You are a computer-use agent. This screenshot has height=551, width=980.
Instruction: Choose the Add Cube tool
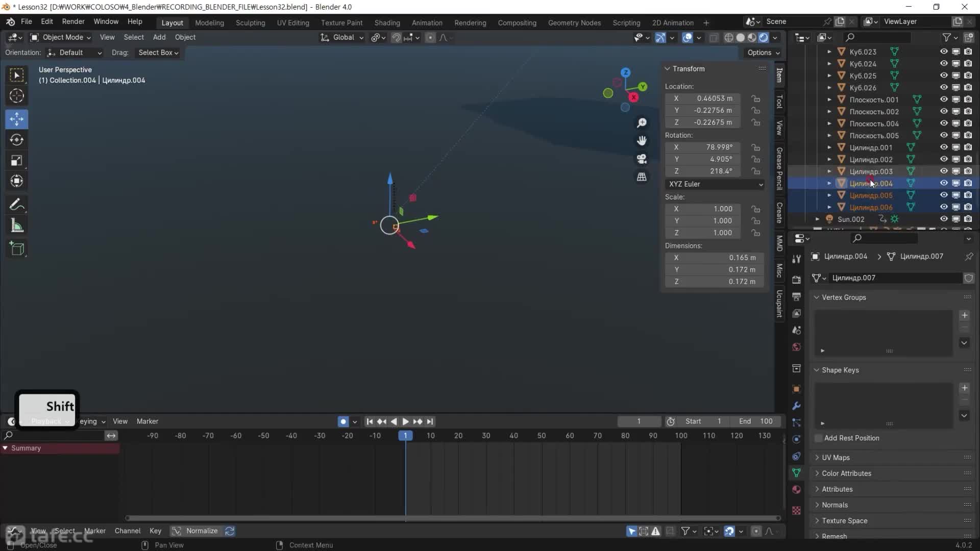pos(16,248)
